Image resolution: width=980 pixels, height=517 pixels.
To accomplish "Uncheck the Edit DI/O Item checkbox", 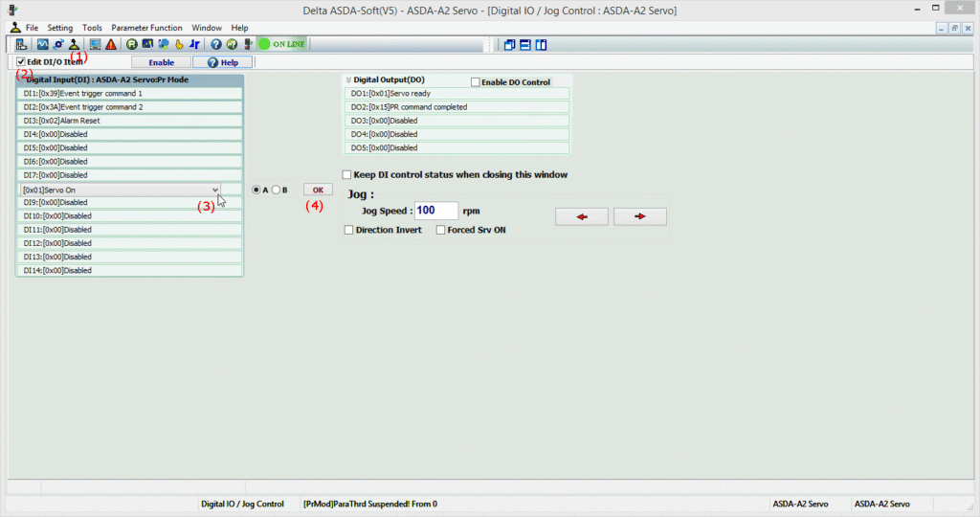I will pyautogui.click(x=21, y=62).
